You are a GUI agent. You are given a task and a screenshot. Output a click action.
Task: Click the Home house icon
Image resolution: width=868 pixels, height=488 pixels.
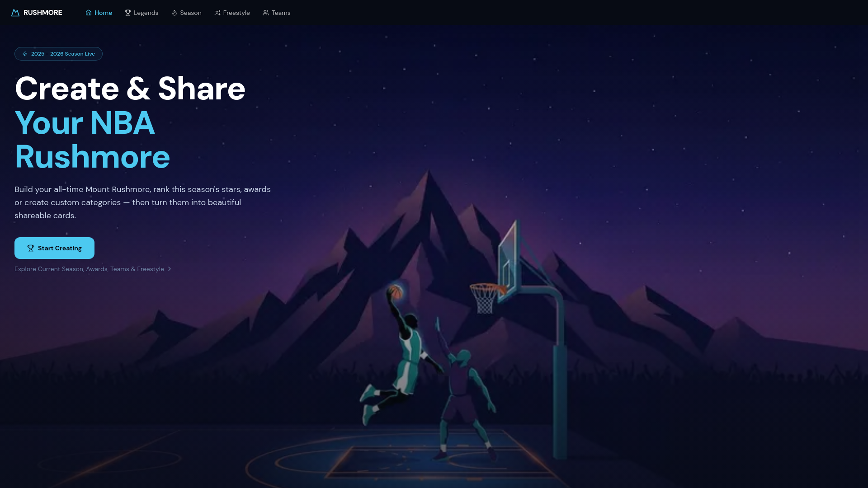[x=89, y=13]
